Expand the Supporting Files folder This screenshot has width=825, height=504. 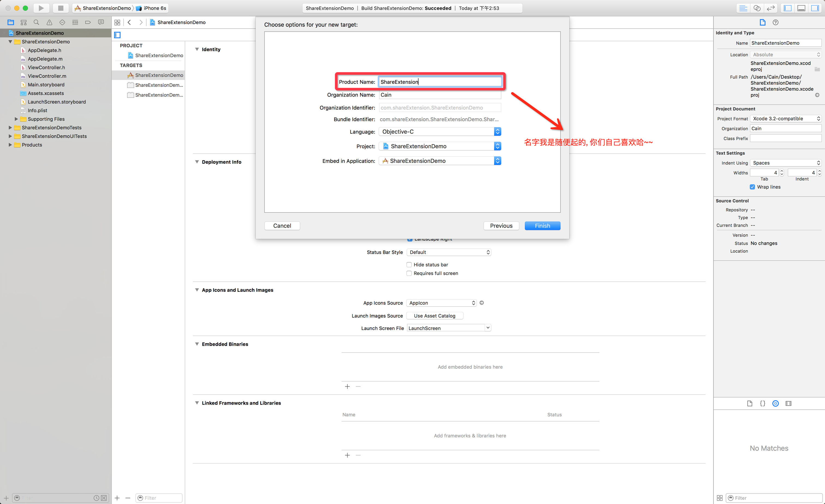16,119
